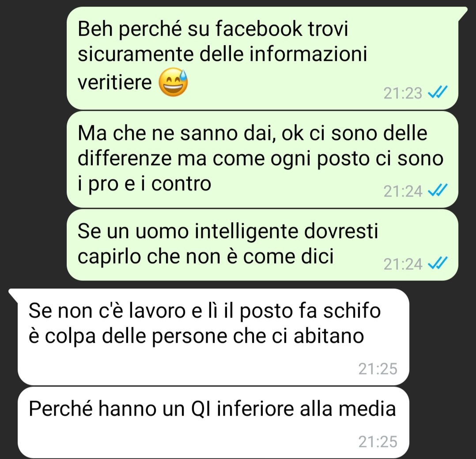
Task: Tap the sweat-smile emoji after 'veritiere'
Action: pos(174,82)
